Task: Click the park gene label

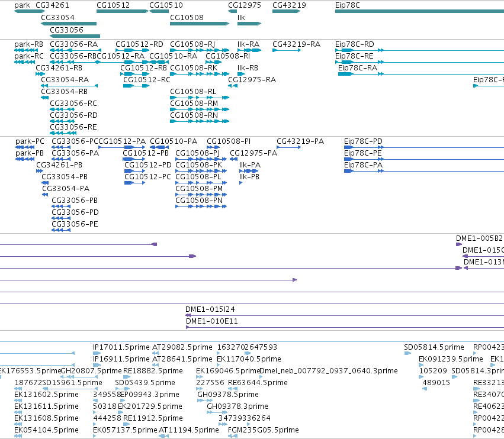Action: [22, 5]
